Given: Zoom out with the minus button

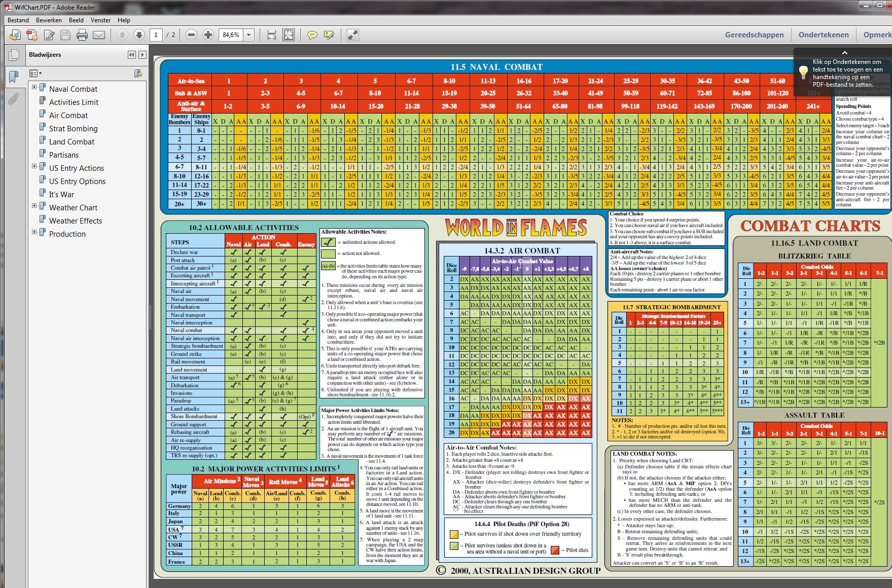Looking at the screenshot, I should (191, 35).
